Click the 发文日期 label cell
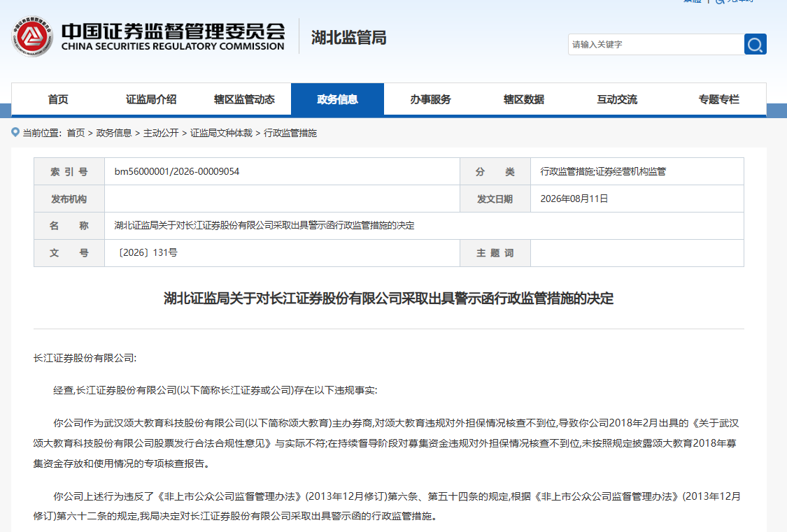Screen dimensions: 787x532 (x=495, y=199)
